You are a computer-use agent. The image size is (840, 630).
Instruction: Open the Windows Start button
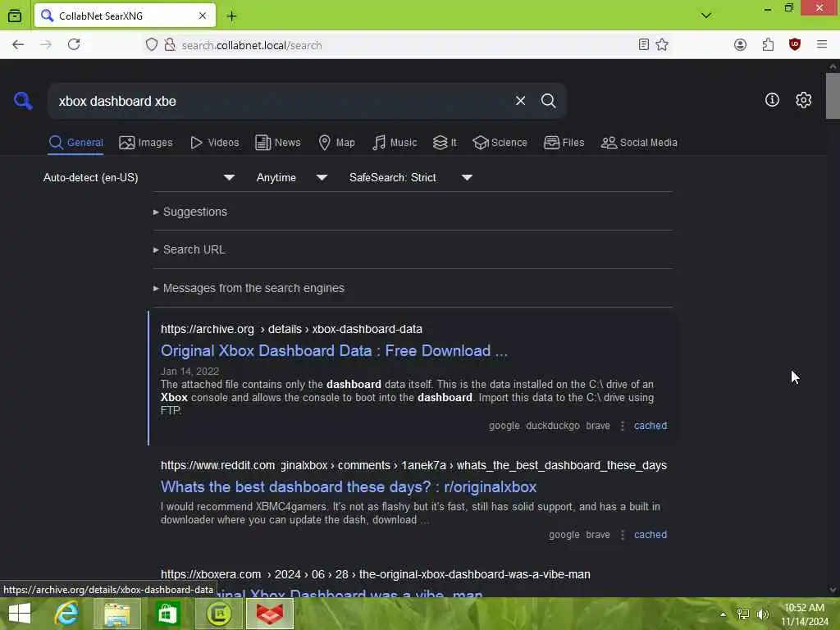coord(20,614)
